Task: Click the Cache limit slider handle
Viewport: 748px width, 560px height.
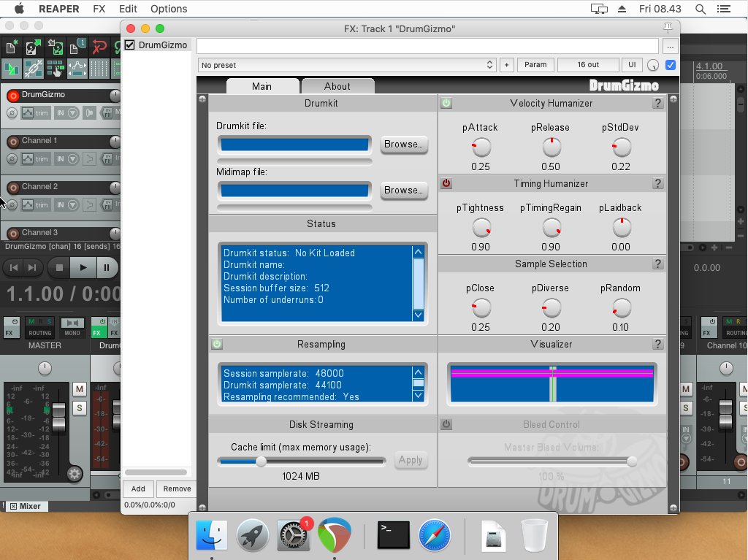Action: pyautogui.click(x=261, y=461)
